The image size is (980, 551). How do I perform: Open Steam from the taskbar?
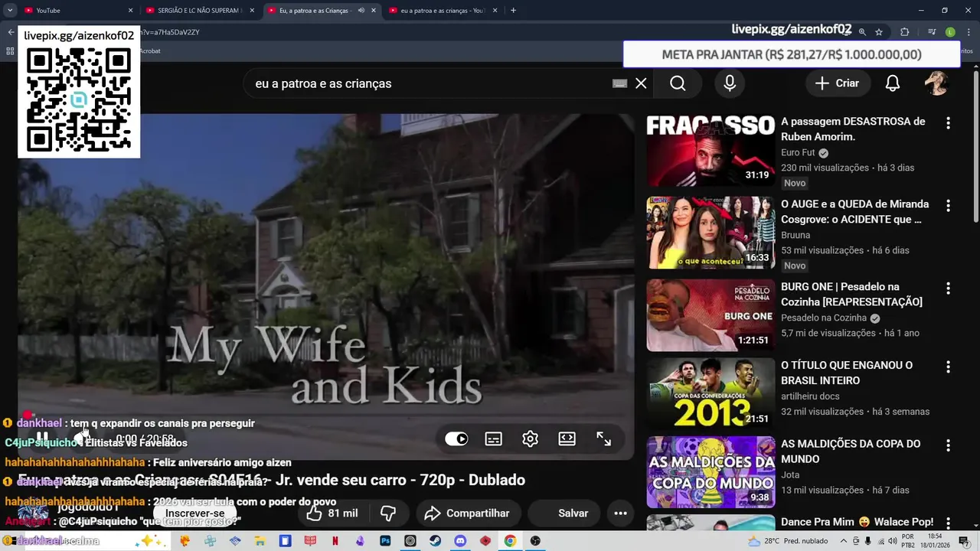point(435,540)
